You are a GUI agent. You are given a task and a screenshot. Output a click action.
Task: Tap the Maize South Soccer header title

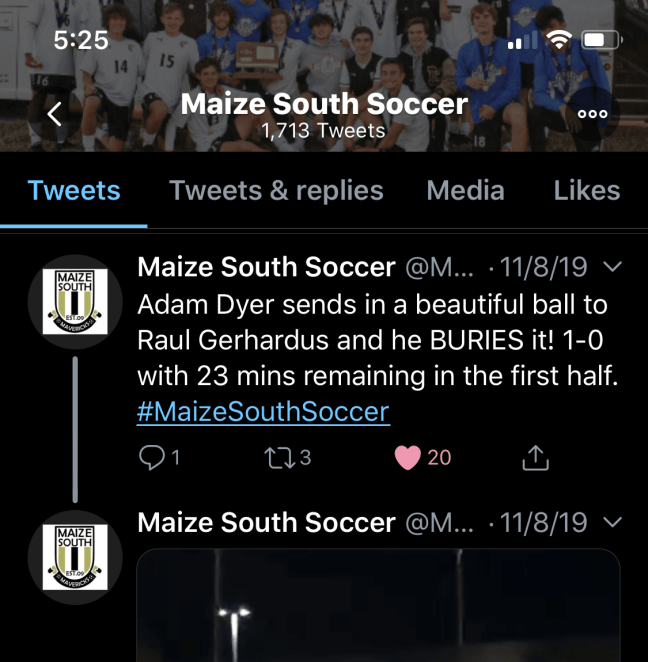(x=324, y=104)
